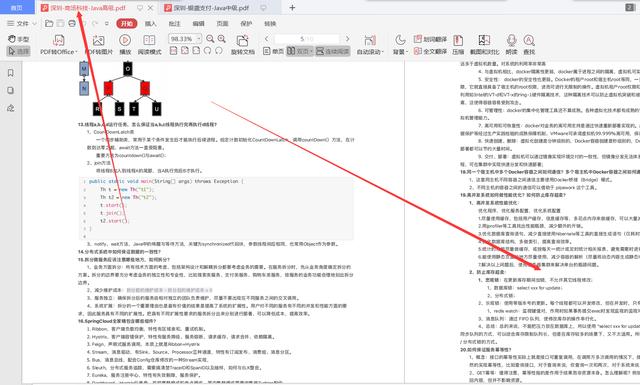Click the open folder icon in quick toolbar
The height and width of the screenshot is (385, 640).
click(x=49, y=23)
